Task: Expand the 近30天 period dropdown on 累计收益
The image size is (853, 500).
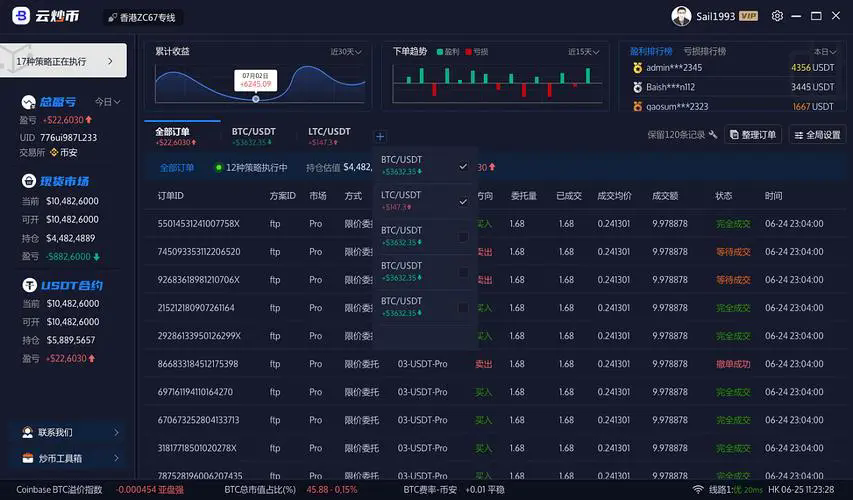Action: click(x=347, y=51)
